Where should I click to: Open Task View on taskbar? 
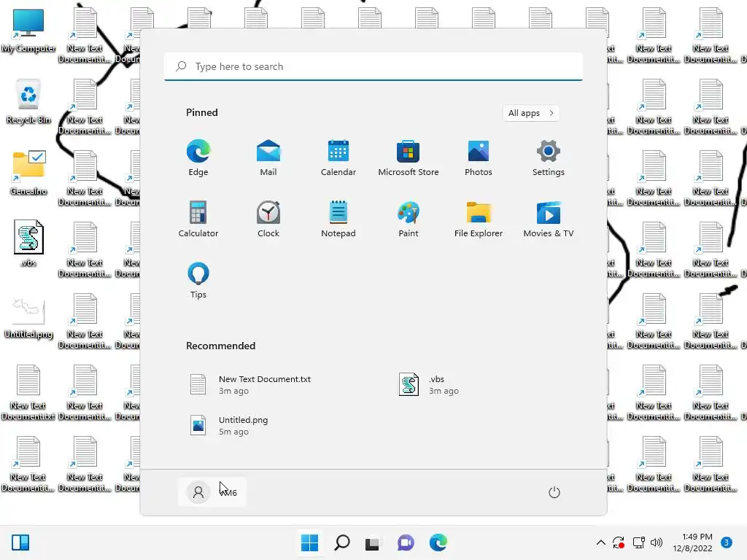(x=373, y=542)
